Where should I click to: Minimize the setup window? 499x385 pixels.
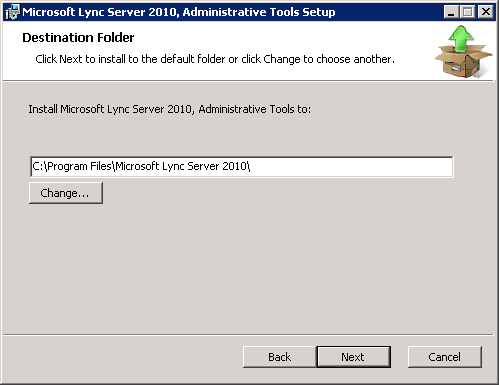tap(451, 12)
